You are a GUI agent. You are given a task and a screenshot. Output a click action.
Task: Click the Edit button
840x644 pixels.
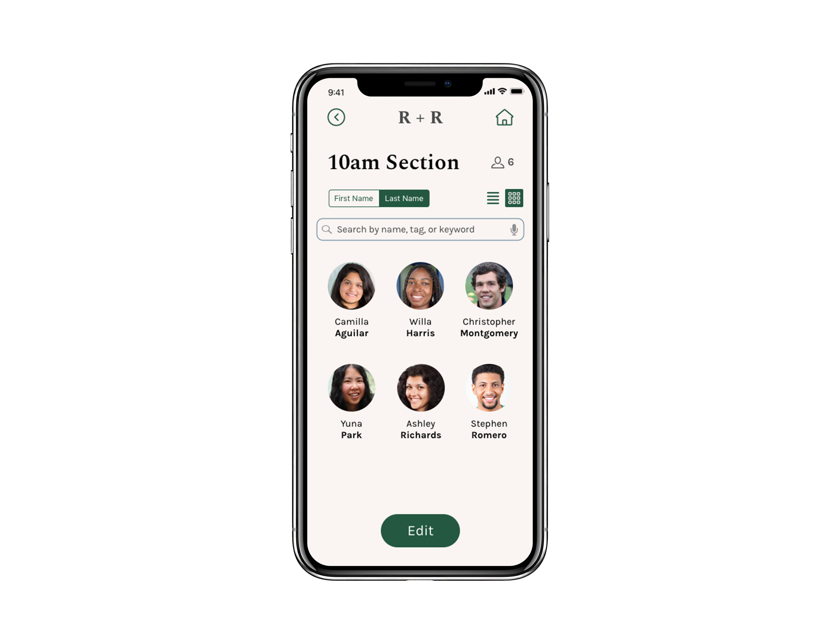tap(421, 530)
